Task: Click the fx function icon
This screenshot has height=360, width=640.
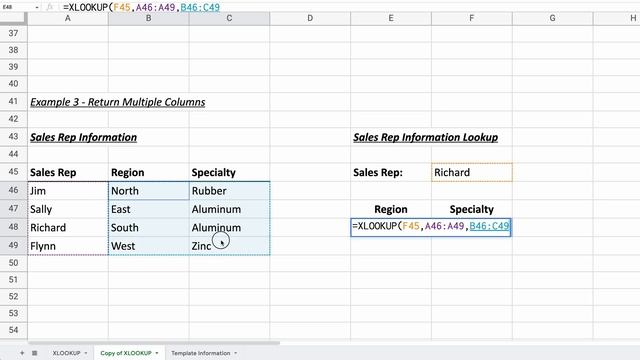Action: click(50, 7)
